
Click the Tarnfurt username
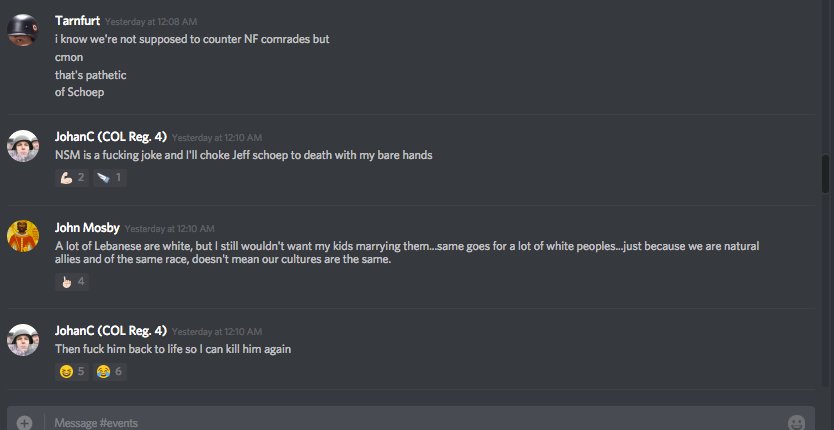point(77,21)
